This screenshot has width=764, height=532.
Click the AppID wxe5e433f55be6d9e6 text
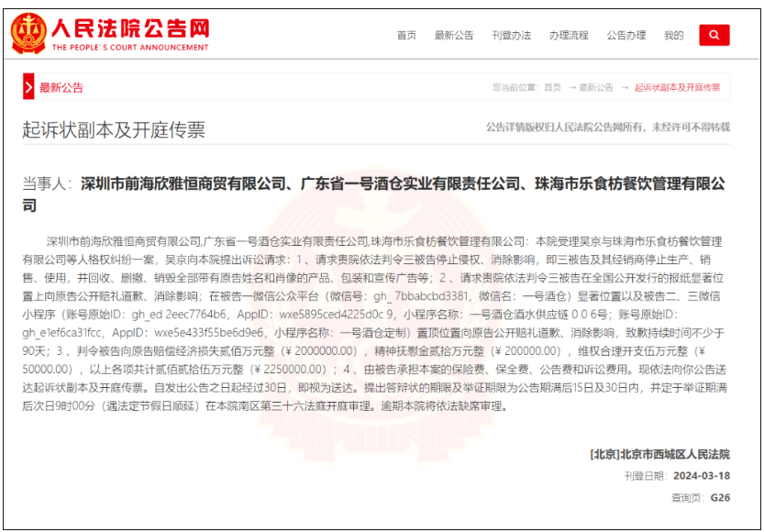(210, 333)
